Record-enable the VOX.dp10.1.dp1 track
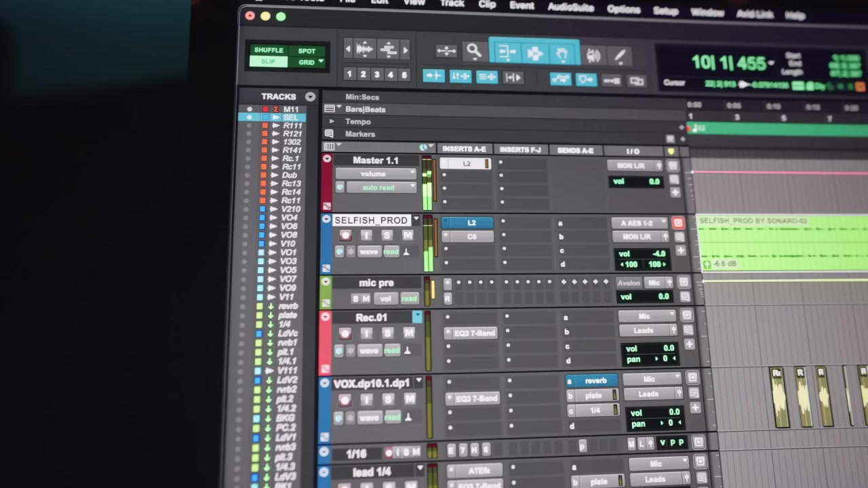This screenshot has height=488, width=868. [x=344, y=399]
